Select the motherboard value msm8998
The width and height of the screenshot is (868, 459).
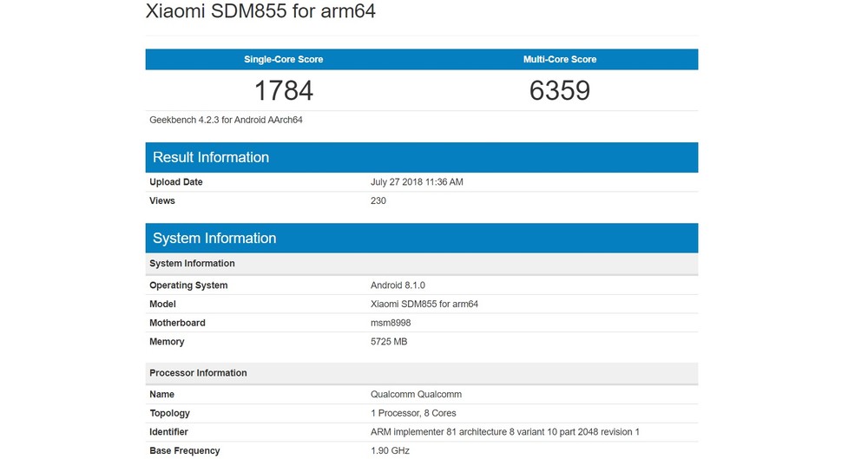391,323
